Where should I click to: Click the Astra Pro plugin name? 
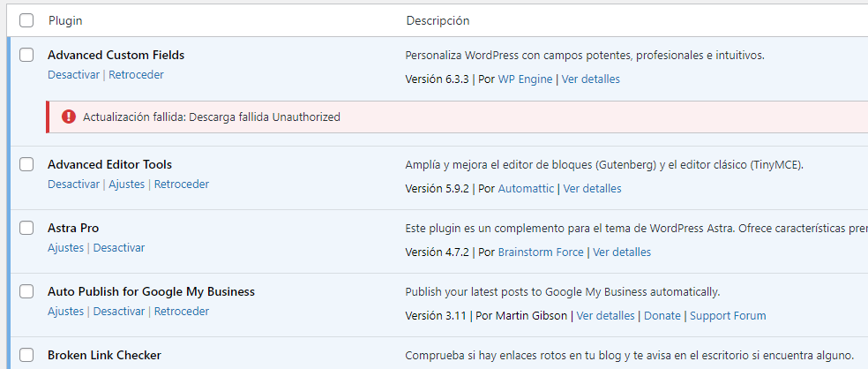click(73, 228)
